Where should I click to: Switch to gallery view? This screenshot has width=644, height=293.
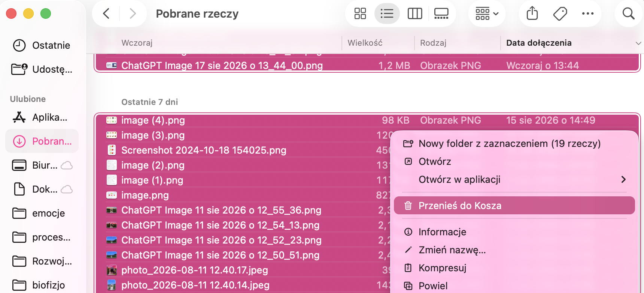pyautogui.click(x=441, y=14)
